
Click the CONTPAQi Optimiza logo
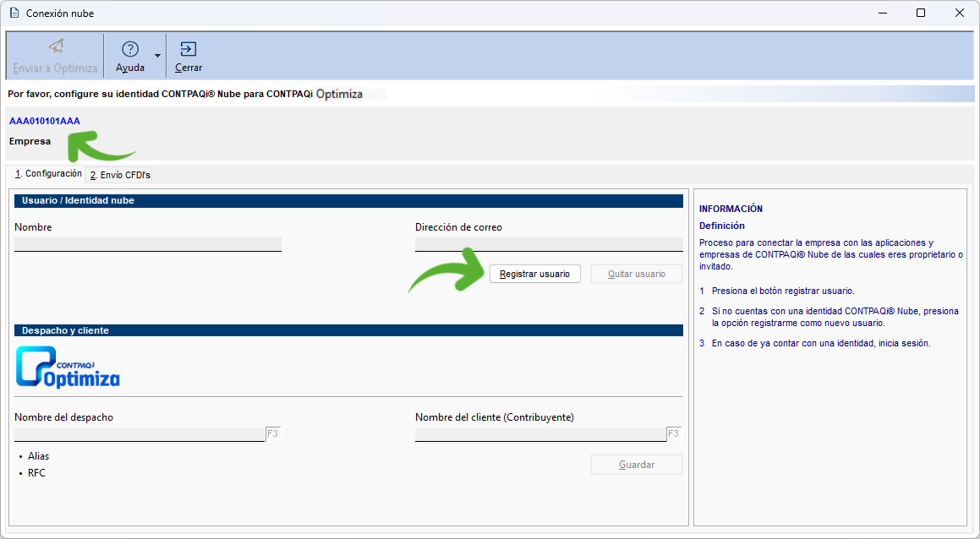pyautogui.click(x=68, y=367)
